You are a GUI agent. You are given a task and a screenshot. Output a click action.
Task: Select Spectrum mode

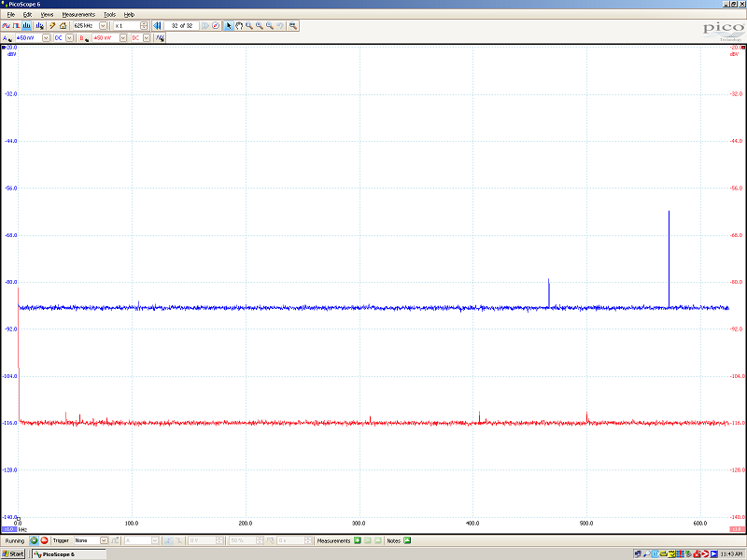pos(26,26)
